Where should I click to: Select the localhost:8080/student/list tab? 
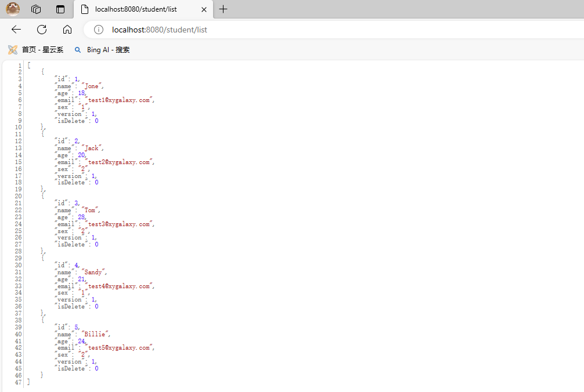coord(136,9)
